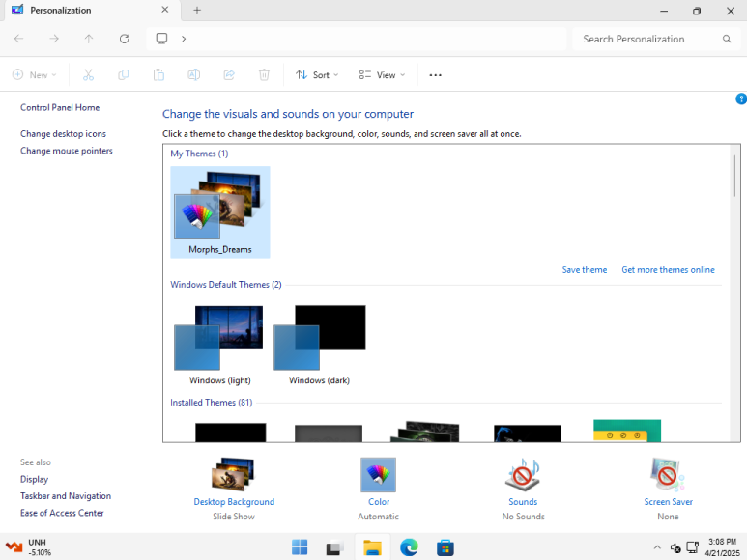Viewport: 747px width, 560px height.
Task: Add a new tab with plus button
Action: (x=197, y=10)
